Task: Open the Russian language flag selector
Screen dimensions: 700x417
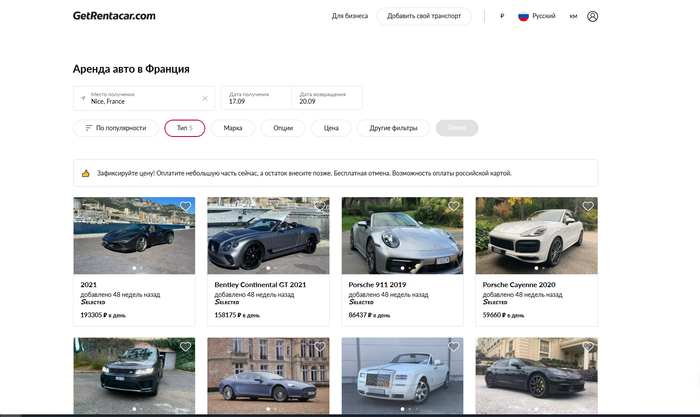Action: point(523,16)
